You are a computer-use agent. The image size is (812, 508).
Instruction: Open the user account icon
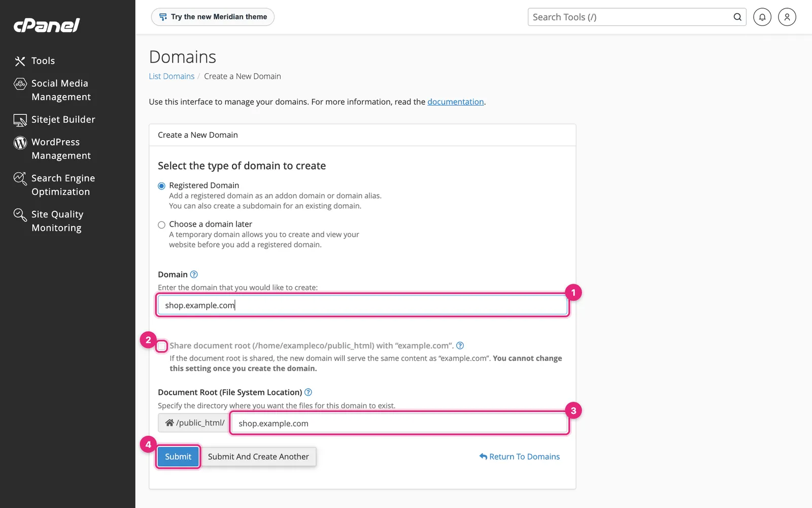click(x=787, y=17)
